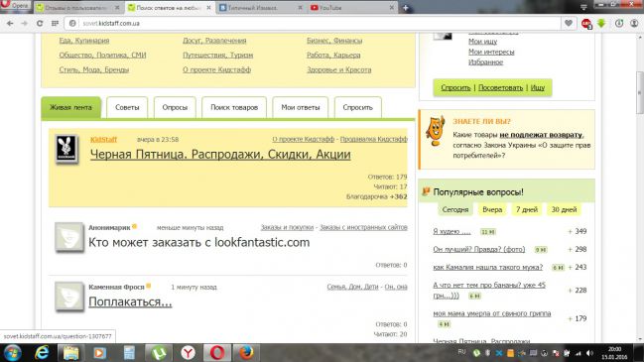The width and height of the screenshot is (644, 362).
Task: Switch to the YouTube browser tab
Action: (x=352, y=7)
